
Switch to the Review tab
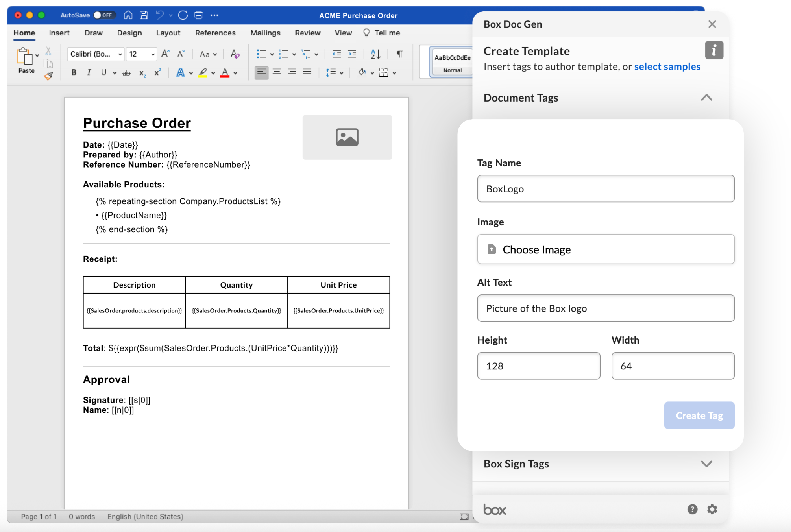coord(307,33)
